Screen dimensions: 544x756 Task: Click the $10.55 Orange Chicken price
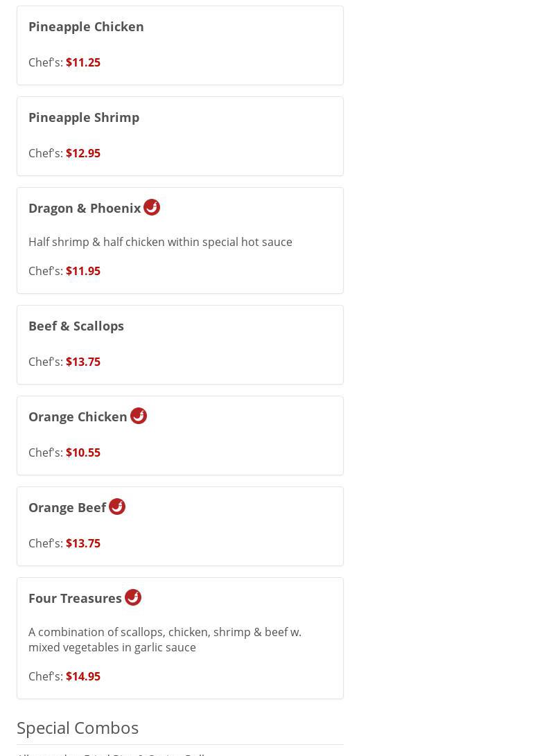click(83, 452)
